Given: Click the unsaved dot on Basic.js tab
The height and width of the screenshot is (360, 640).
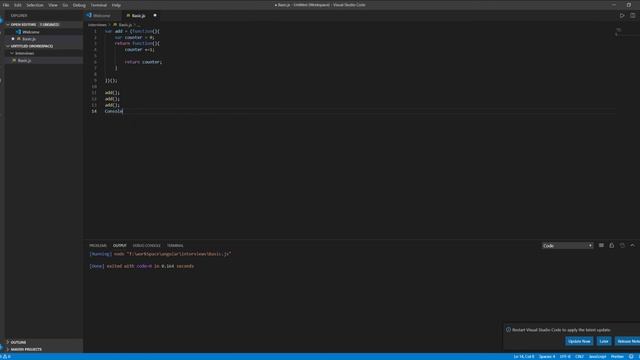Looking at the screenshot, I should pyautogui.click(x=155, y=16).
